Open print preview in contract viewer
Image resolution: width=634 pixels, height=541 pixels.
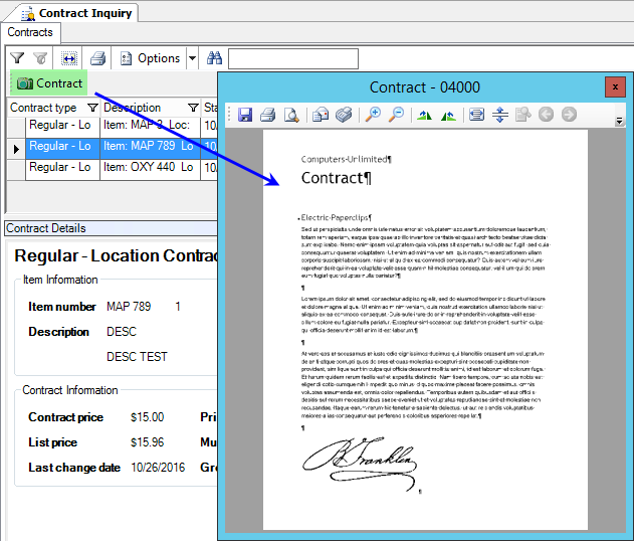(x=290, y=115)
